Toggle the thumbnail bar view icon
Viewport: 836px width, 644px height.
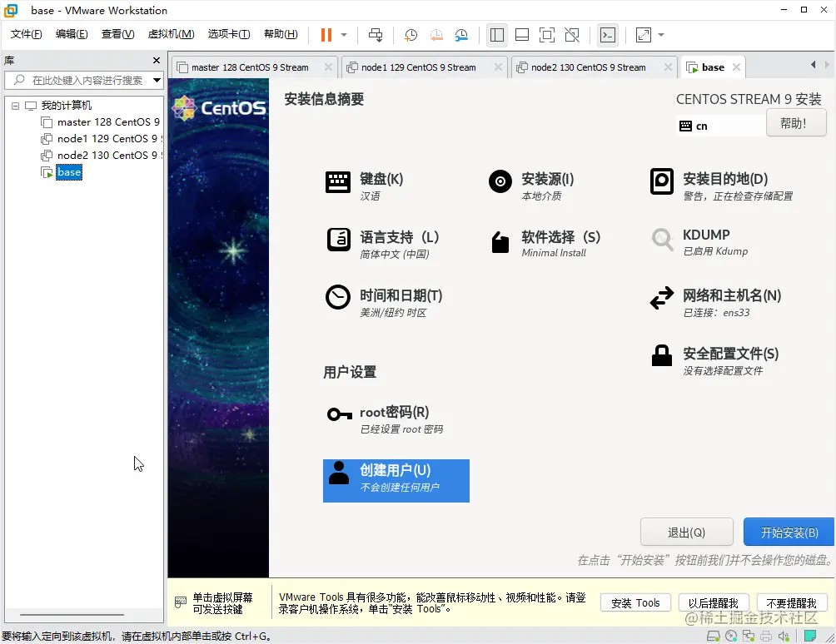522,35
